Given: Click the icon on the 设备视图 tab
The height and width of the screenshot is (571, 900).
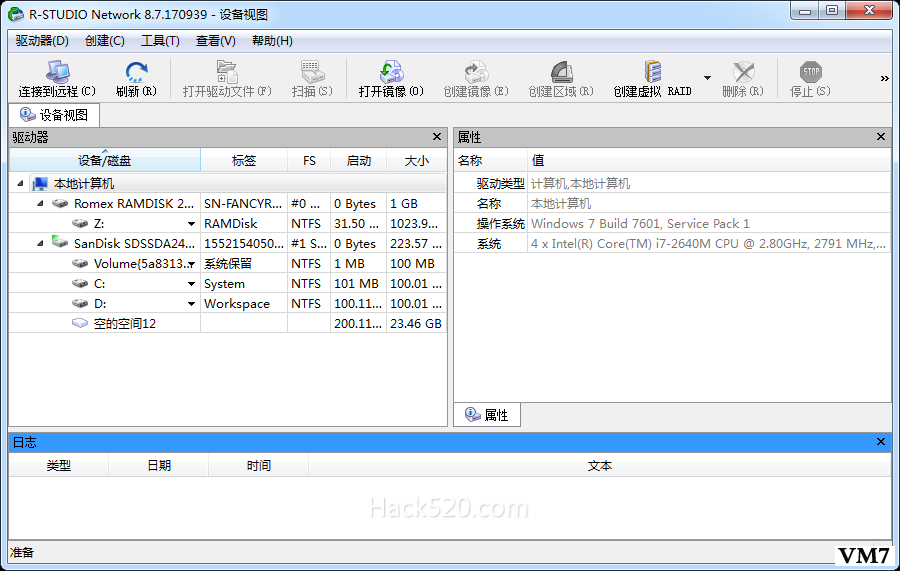Looking at the screenshot, I should tap(27, 114).
